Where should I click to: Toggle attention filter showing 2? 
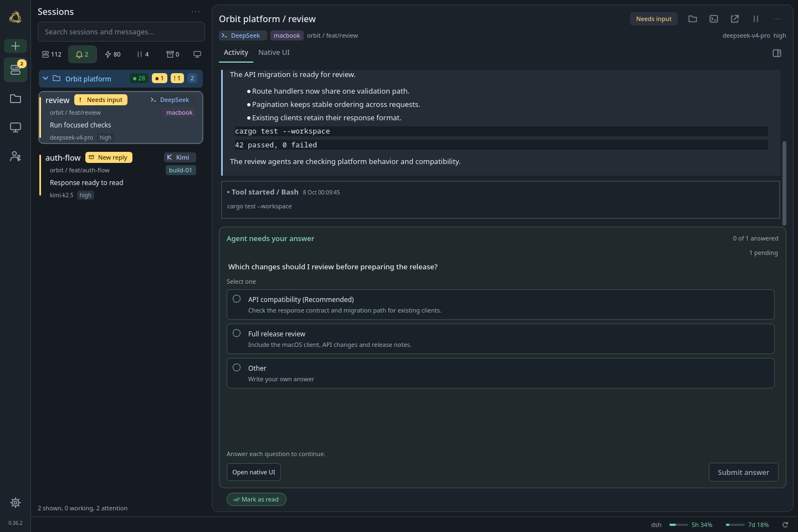click(82, 54)
